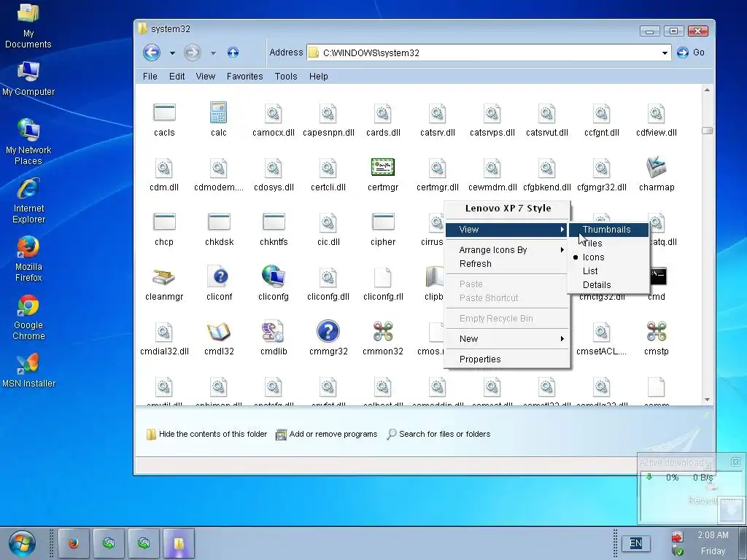This screenshot has height=560, width=747.
Task: Expand the Forward button history dropdown
Action: [213, 52]
